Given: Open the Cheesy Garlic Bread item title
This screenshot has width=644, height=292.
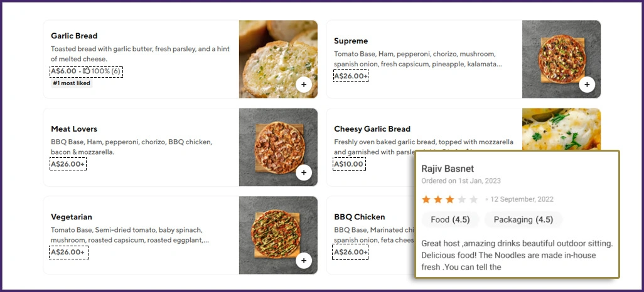Looking at the screenshot, I should coord(372,129).
